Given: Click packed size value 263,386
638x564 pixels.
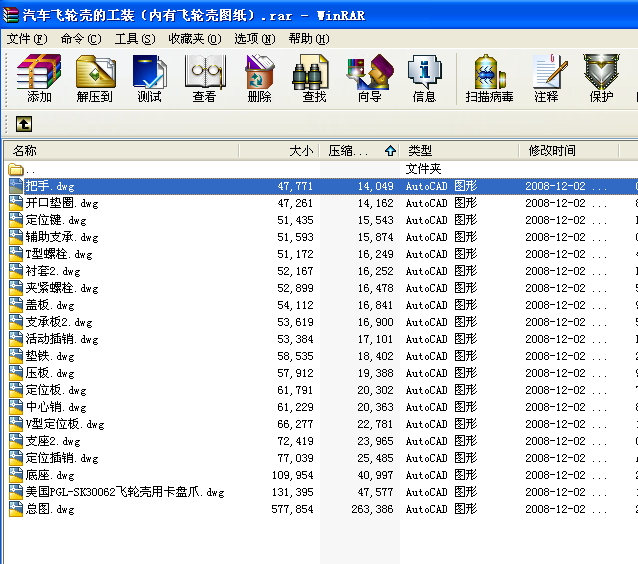Looking at the screenshot, I should point(372,509).
